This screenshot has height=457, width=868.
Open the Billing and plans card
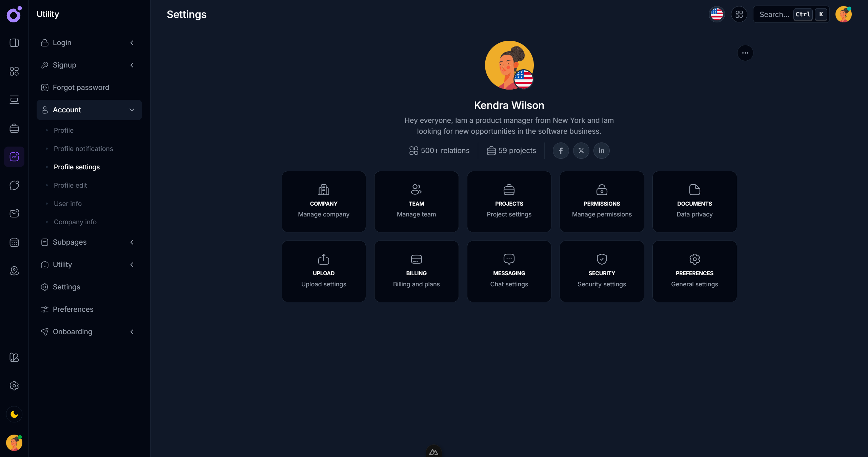click(416, 271)
